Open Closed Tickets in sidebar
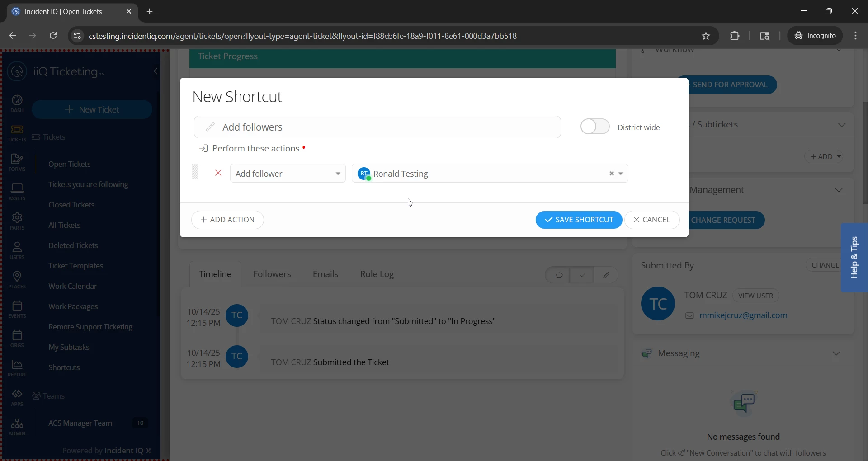 coord(71,205)
